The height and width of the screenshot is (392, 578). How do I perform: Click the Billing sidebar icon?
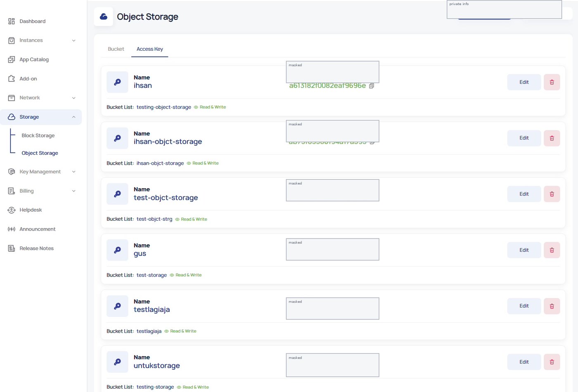pos(12,191)
